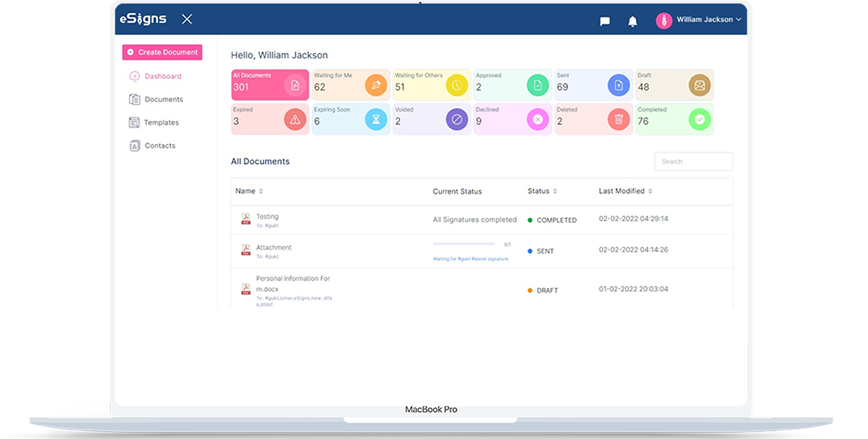Click the Create Document button
This screenshot has height=439, width=868.
point(162,52)
